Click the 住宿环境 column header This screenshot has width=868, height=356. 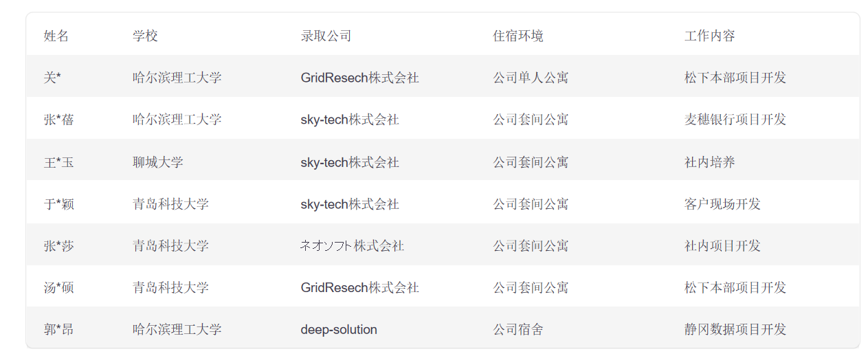coord(518,36)
